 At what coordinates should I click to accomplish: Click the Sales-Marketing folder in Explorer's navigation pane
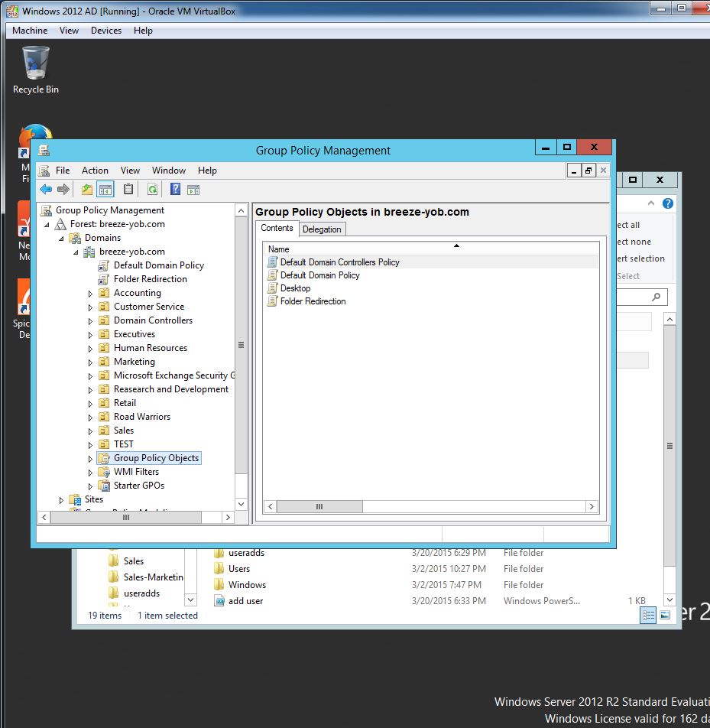tap(153, 577)
